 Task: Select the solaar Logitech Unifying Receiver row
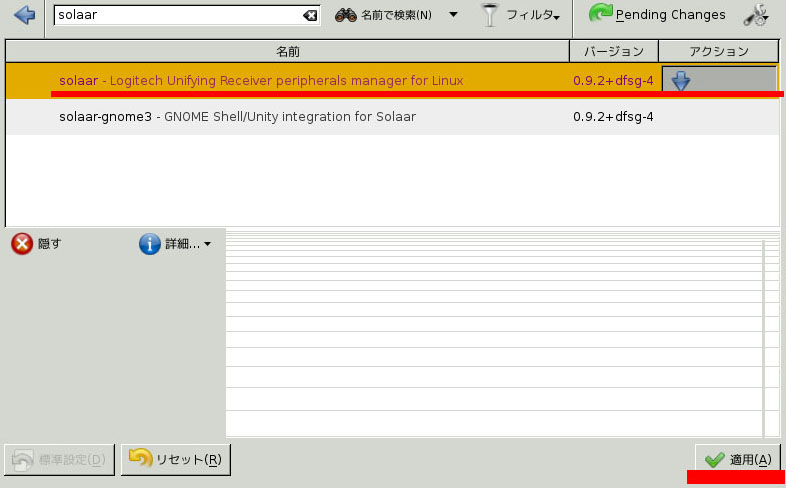pyautogui.click(x=392, y=81)
